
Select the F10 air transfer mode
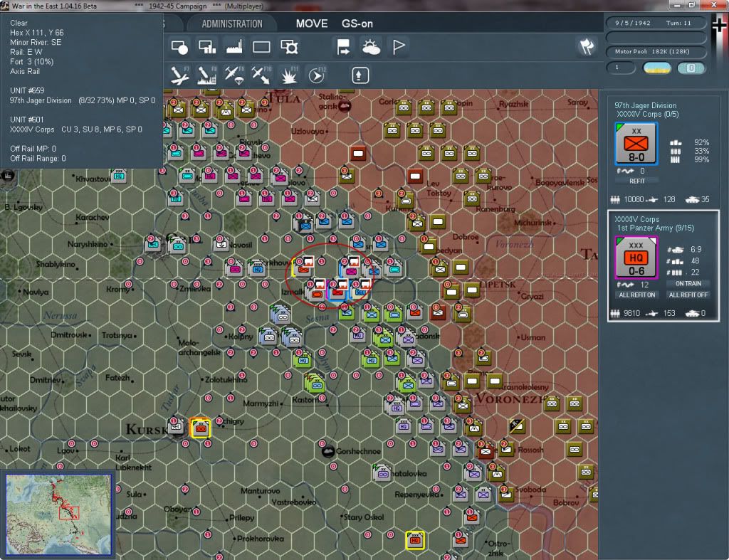coord(261,75)
